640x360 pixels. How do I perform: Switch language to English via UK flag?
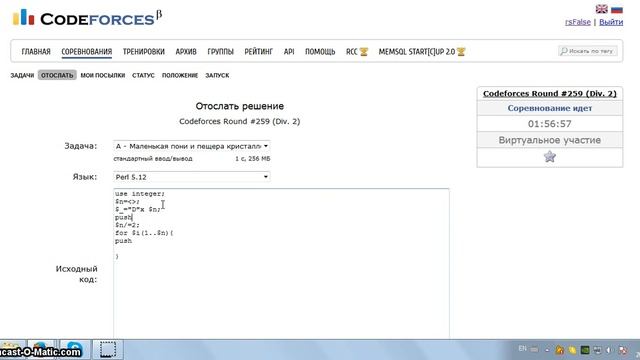601,9
